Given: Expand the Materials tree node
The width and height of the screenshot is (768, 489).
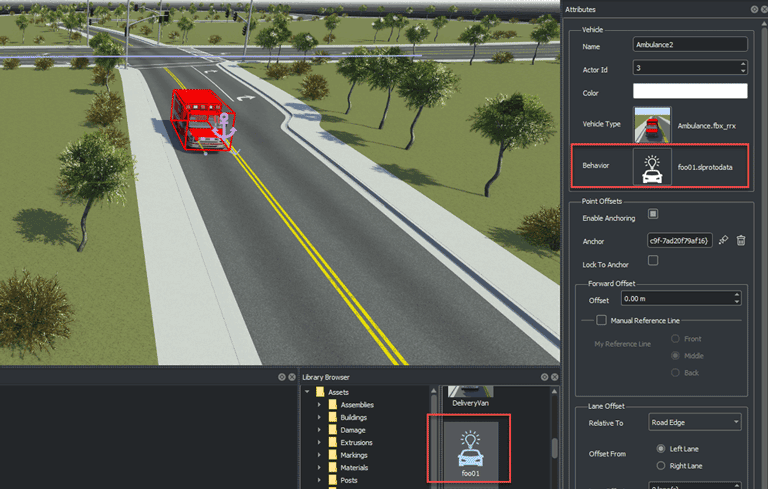Looking at the screenshot, I should click(319, 467).
